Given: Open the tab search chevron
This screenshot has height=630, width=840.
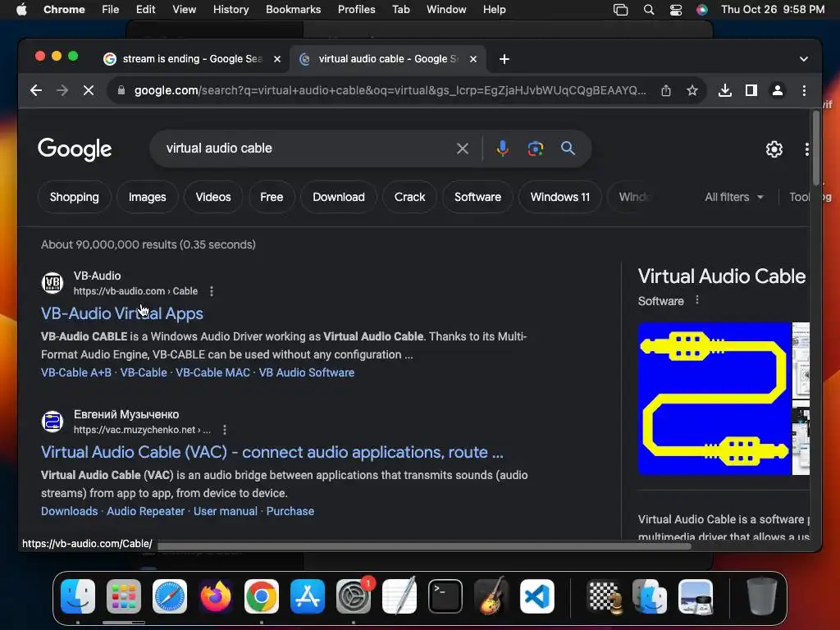Looking at the screenshot, I should click(804, 59).
